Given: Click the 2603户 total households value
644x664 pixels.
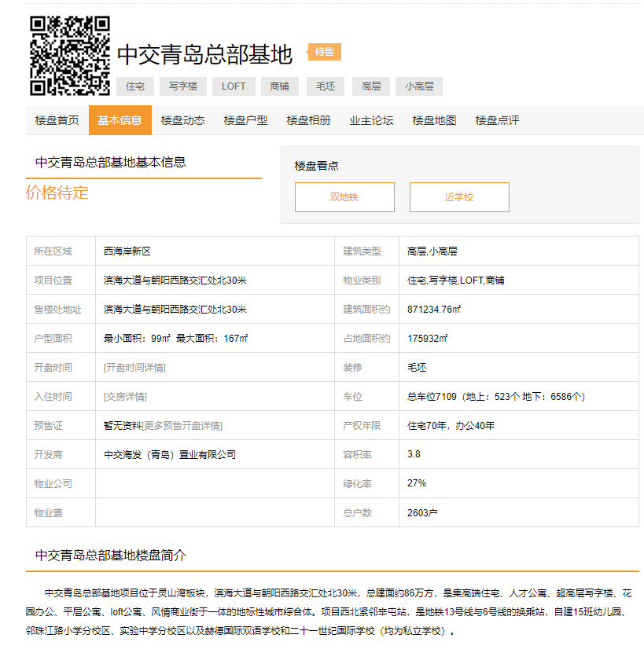Looking at the screenshot, I should click(x=422, y=513).
